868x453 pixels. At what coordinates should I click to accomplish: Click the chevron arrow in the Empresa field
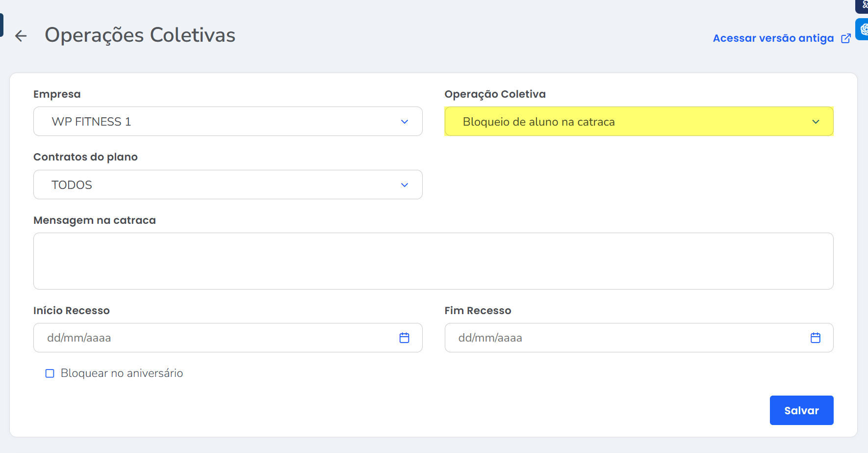click(404, 122)
